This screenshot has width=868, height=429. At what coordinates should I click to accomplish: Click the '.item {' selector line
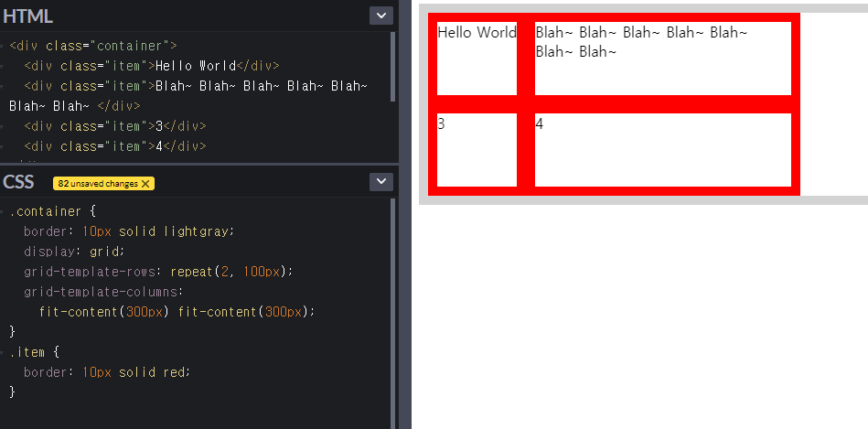coord(35,352)
